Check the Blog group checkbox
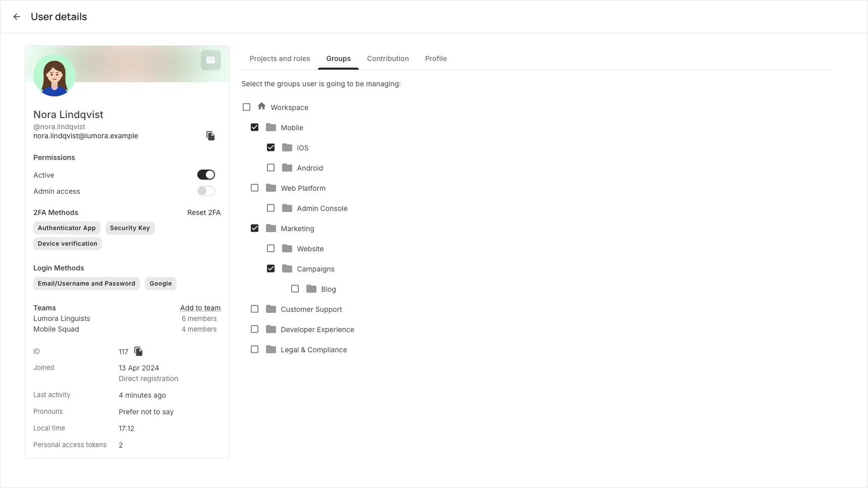The width and height of the screenshot is (868, 488). (295, 289)
